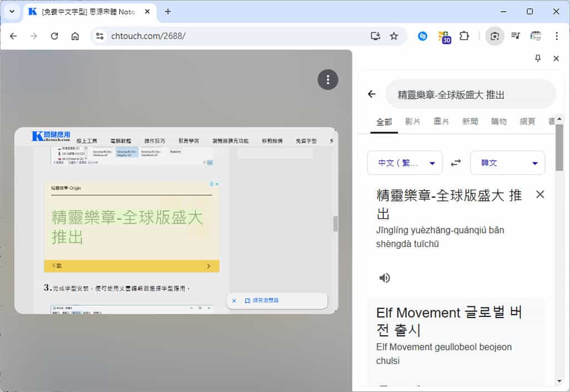Click the address bar URL chtouch.com/2688/
The image size is (570, 392).
148,36
